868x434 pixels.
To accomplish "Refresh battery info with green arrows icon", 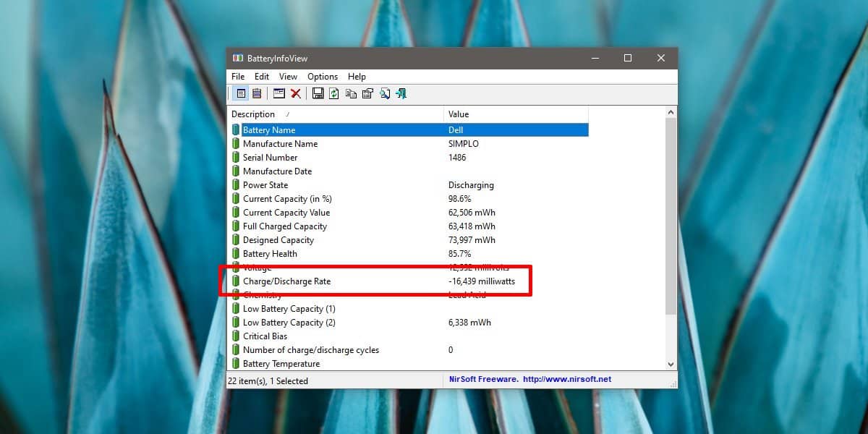I will (334, 93).
